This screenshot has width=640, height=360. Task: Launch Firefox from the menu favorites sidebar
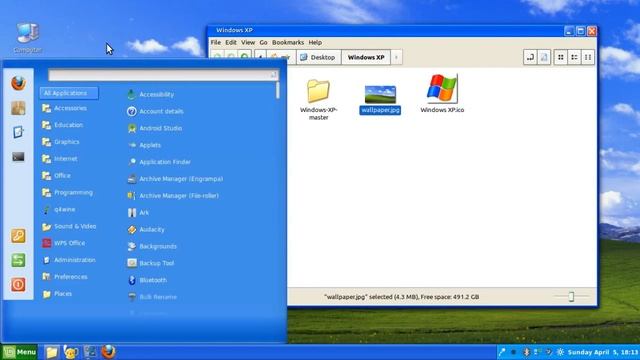(x=18, y=83)
